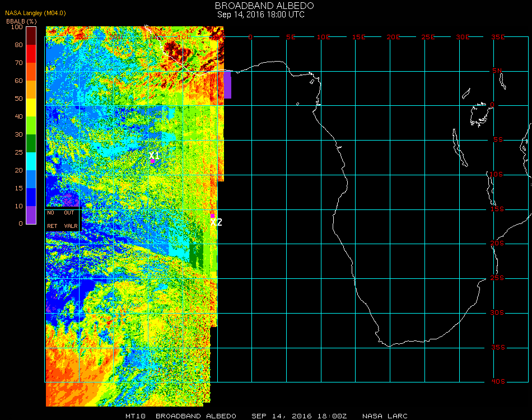Pick the orange 50-60% color bar segment
532x420 pixels.
click(x=31, y=90)
